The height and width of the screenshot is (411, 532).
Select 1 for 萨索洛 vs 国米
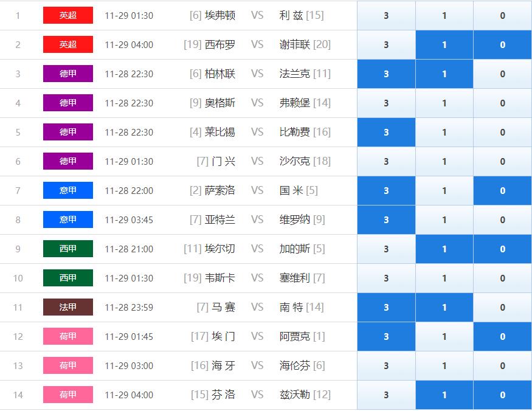coord(444,190)
